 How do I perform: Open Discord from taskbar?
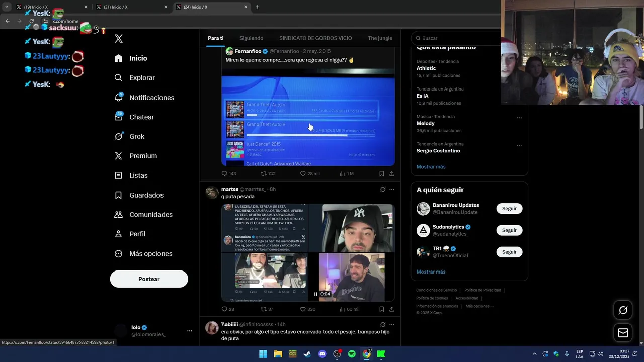322,354
